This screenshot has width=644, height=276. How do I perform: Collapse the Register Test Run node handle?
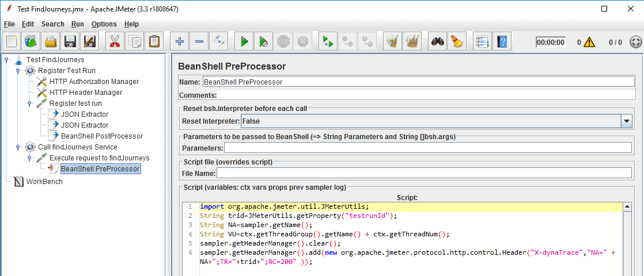click(18, 71)
